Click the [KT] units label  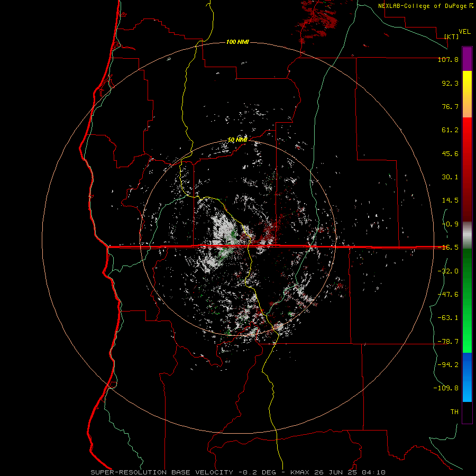coord(452,36)
